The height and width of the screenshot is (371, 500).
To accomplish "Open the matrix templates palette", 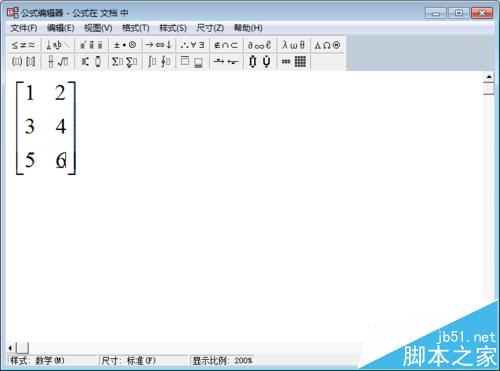I will pyautogui.click(x=294, y=62).
